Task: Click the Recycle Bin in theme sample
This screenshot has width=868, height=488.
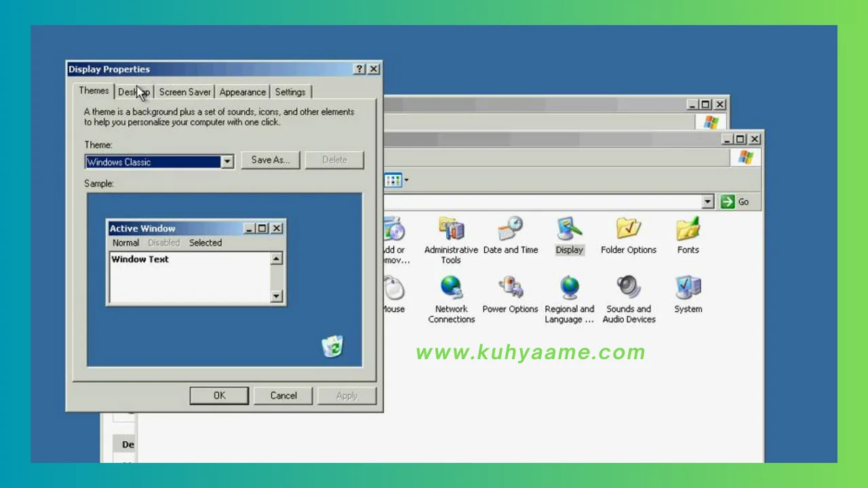Action: [332, 346]
